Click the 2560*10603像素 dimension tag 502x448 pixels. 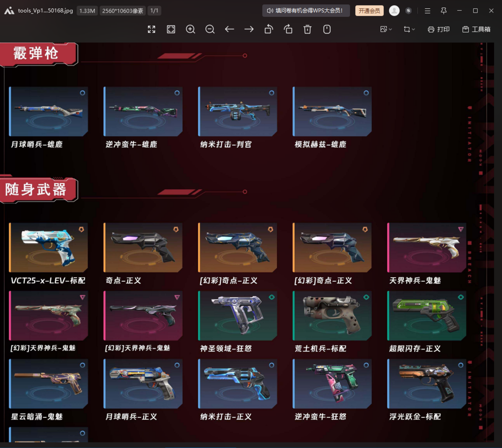(123, 11)
